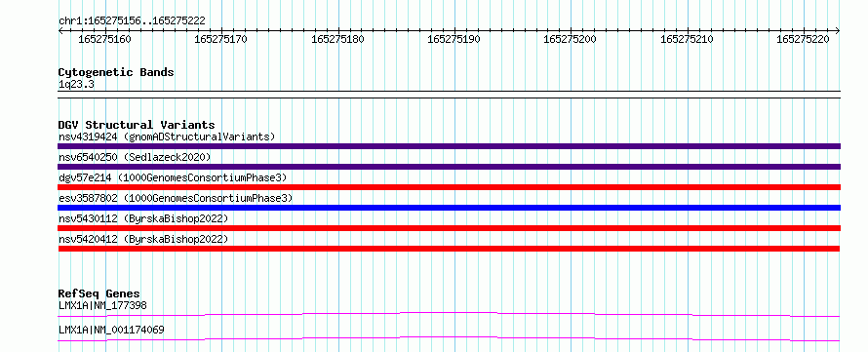Image resolution: width=868 pixels, height=352 pixels.
Task: Click the nsv5430112 ByrskaBishop2022 label
Action: click(x=143, y=218)
